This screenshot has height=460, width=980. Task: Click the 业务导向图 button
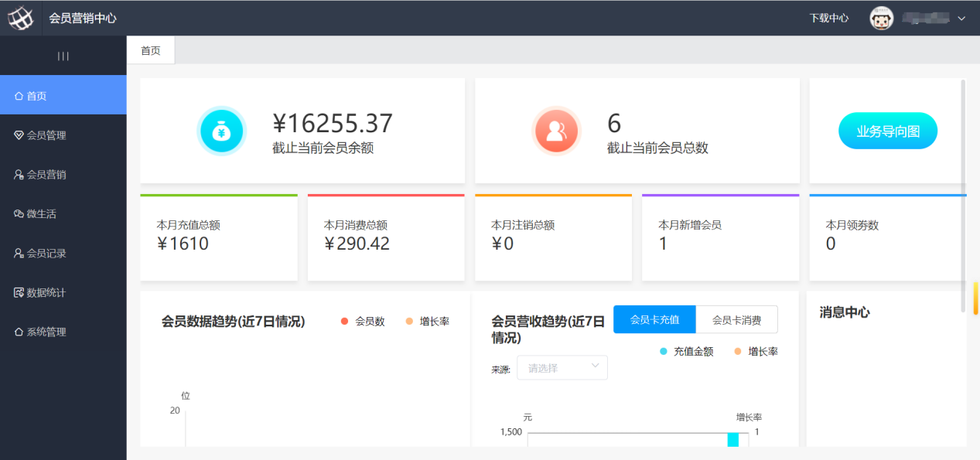coord(887,131)
